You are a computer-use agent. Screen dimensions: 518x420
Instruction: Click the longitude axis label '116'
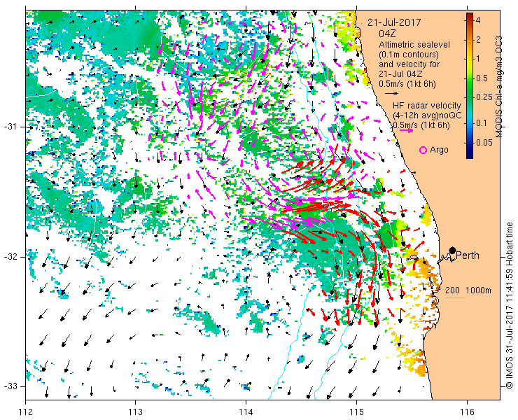[x=467, y=412]
